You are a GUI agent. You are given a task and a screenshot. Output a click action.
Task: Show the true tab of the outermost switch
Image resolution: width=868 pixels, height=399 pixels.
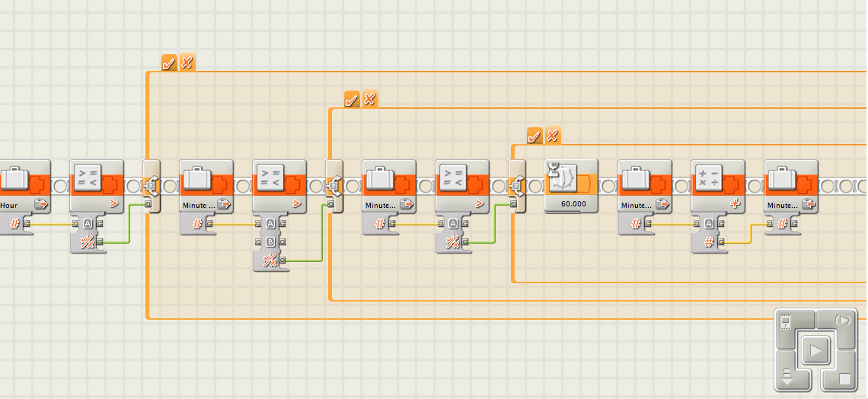(169, 63)
